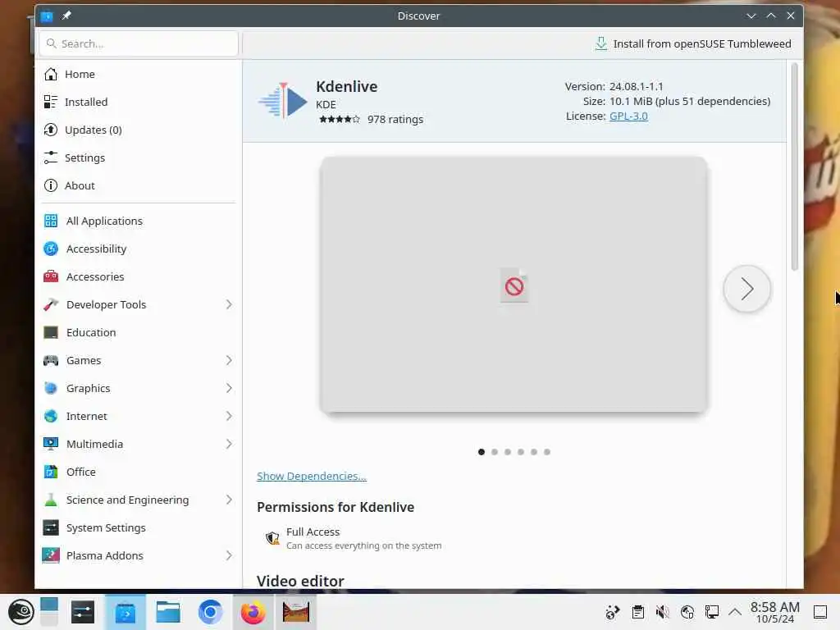
Task: Select the Developer Tools hammer icon
Action: (x=51, y=304)
